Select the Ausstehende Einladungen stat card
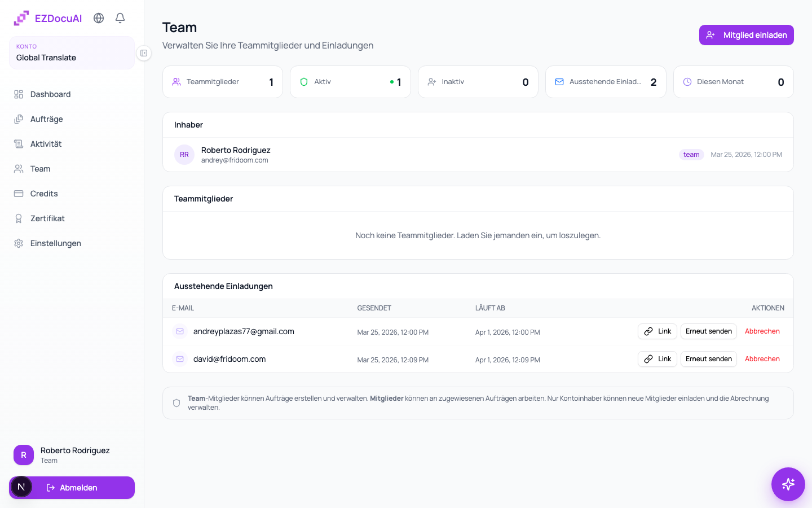 pyautogui.click(x=606, y=82)
